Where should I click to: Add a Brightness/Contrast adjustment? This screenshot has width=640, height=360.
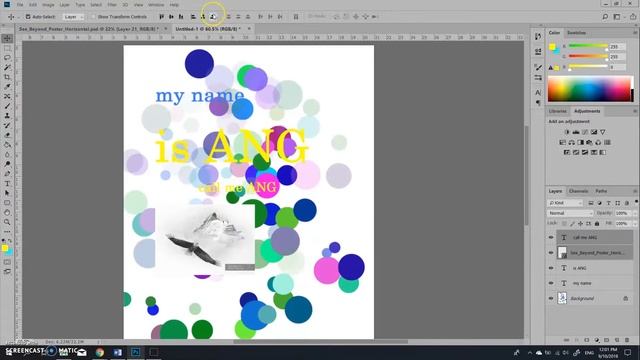567,132
